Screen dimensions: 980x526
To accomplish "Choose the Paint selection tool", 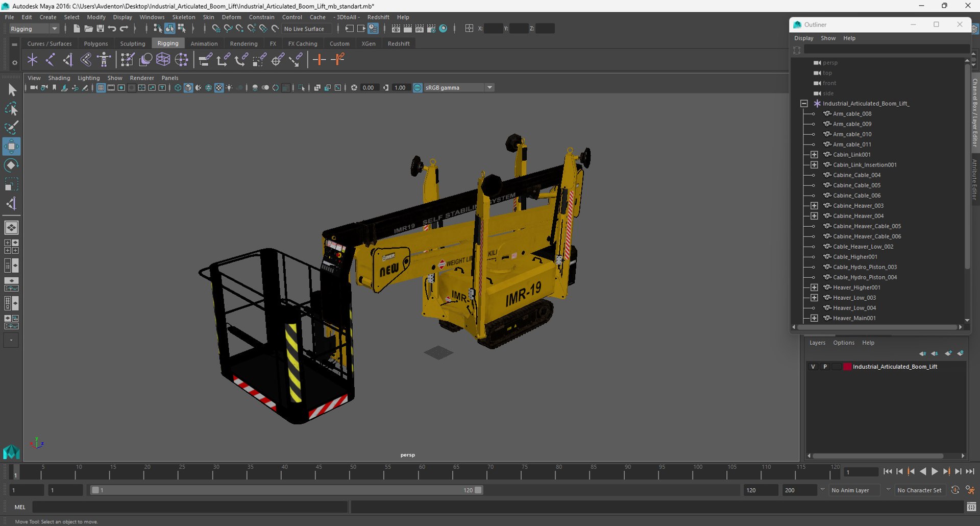I will [x=11, y=127].
